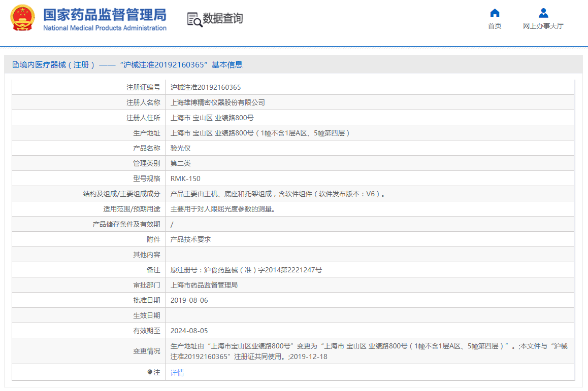Click 主要用于对人眼屈光度参数的测量 text
Viewport: 588px width, 391px height.
[x=223, y=209]
